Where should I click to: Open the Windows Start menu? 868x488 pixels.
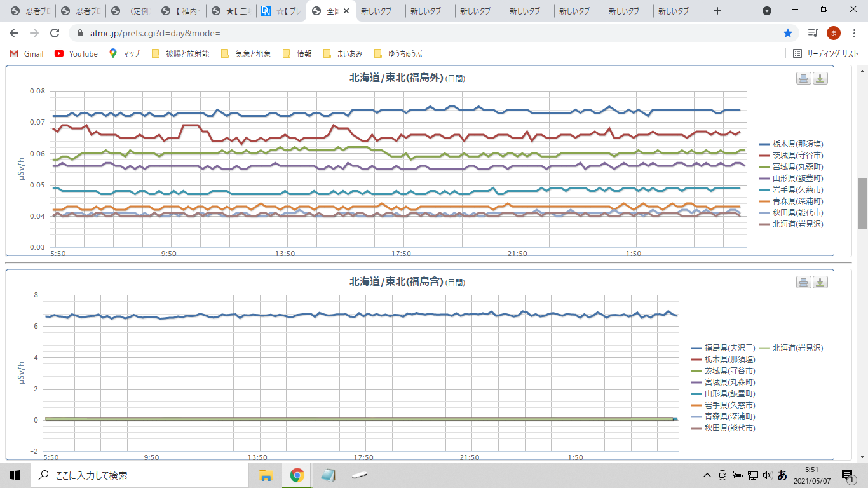[x=15, y=475]
